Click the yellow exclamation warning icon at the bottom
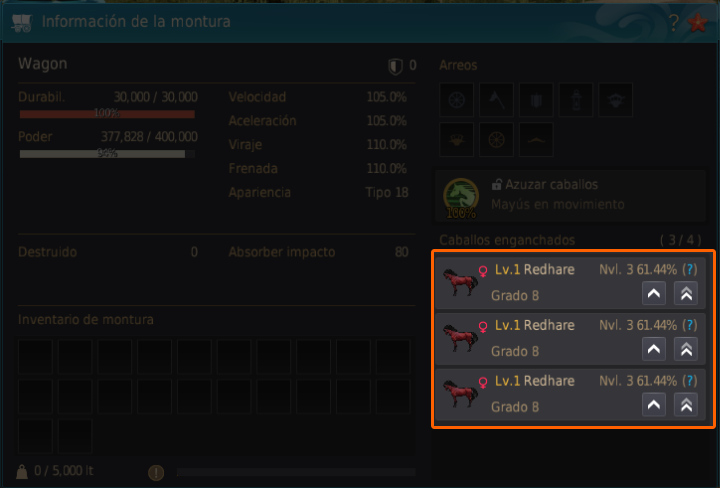Screen dimensions: 720x488 (156, 472)
